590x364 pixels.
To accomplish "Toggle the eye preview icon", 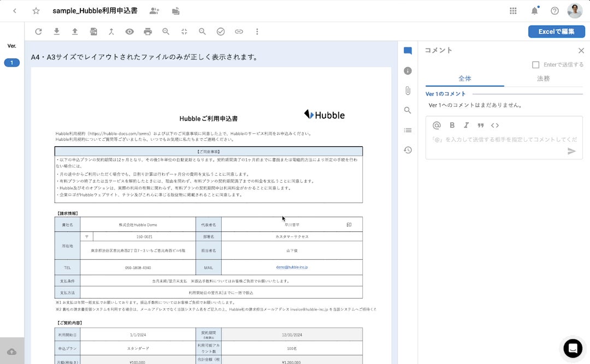I will click(129, 32).
